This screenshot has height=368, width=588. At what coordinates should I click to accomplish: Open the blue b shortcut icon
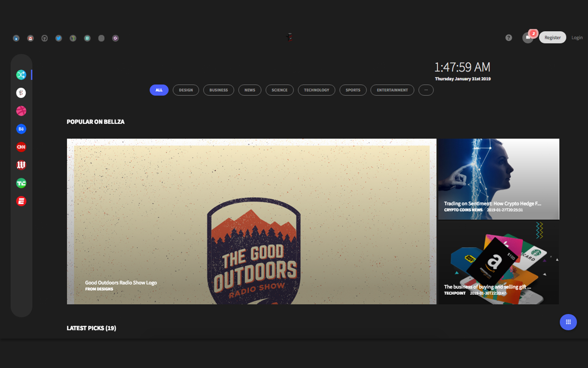coord(16,38)
